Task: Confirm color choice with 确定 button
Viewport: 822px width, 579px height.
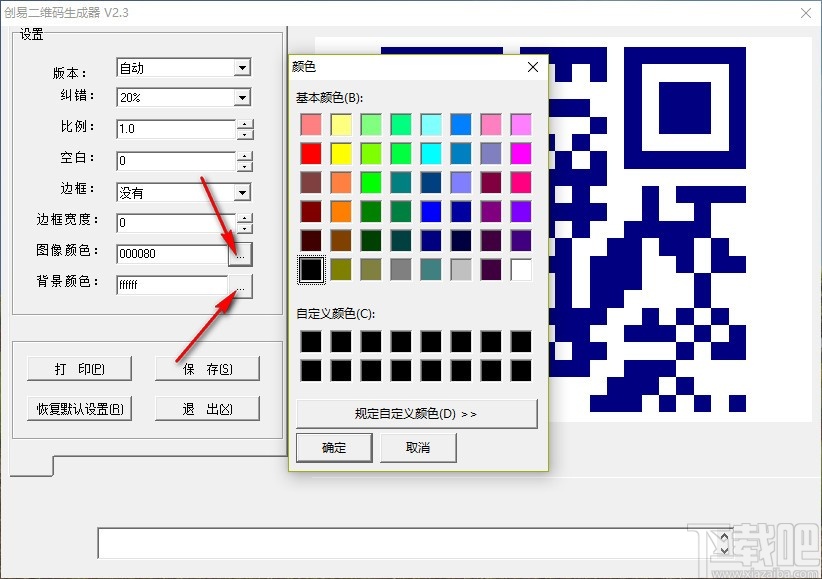Action: point(334,448)
